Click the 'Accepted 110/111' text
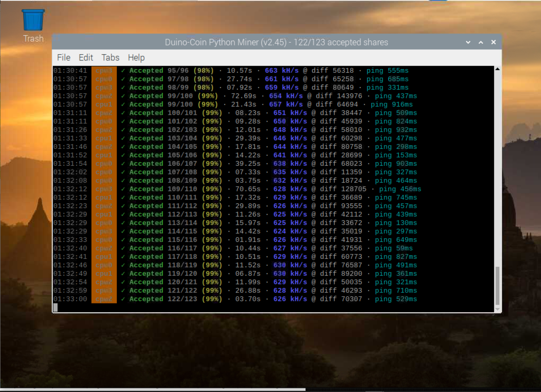Viewport: 541px width, 392px height. click(164, 197)
